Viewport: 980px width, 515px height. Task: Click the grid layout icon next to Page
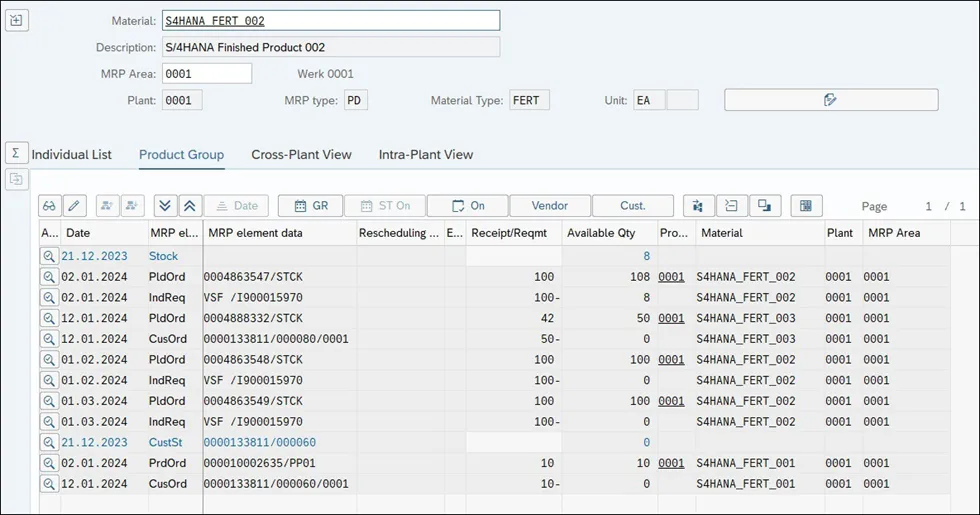(806, 206)
